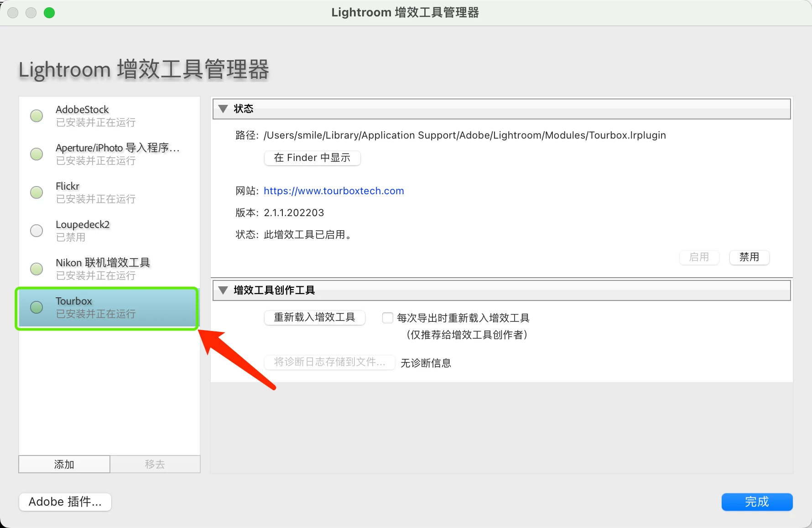
Task: Click Nikon plugin green status indicator
Action: (36, 269)
